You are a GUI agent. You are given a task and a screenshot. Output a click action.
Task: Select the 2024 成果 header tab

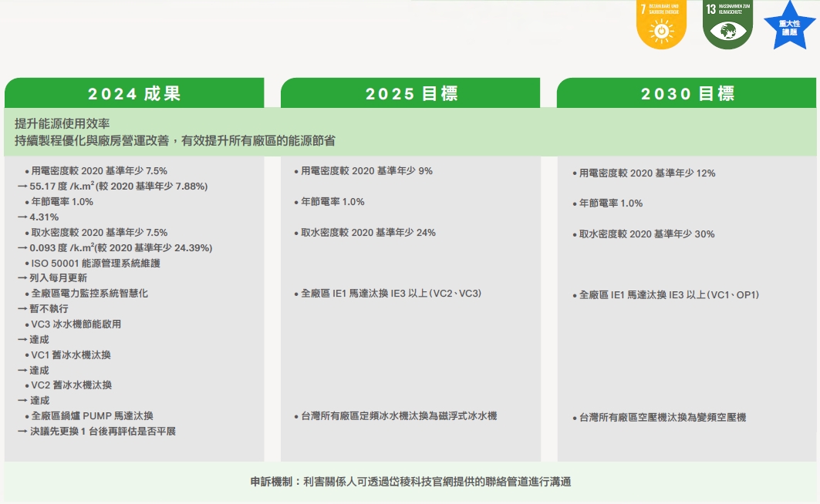coord(134,93)
